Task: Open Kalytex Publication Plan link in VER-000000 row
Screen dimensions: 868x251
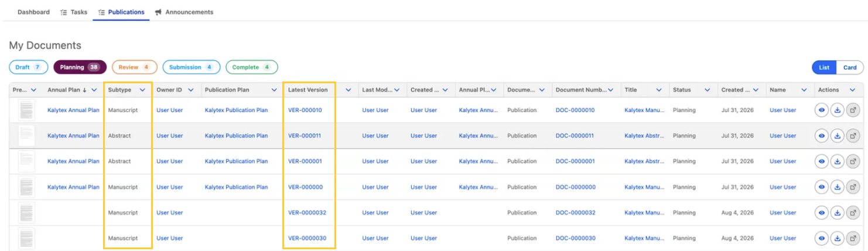Action: click(236, 187)
